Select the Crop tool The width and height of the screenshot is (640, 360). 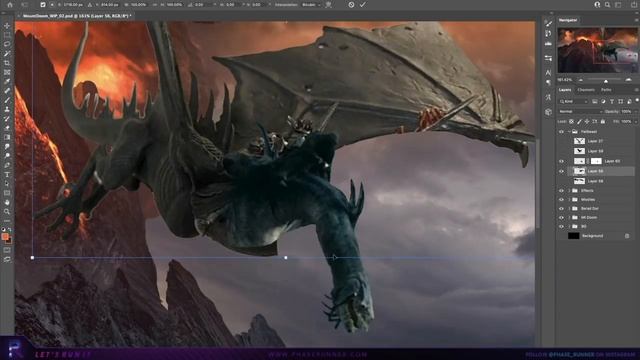[7, 63]
